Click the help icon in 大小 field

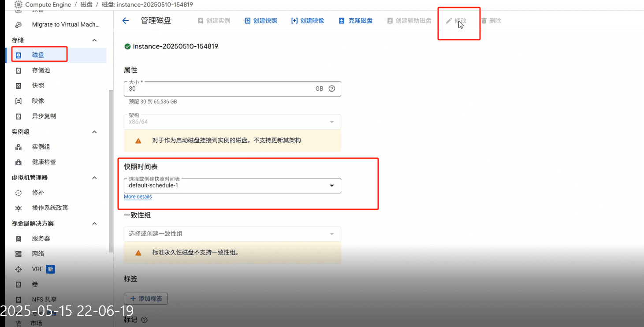(x=332, y=89)
